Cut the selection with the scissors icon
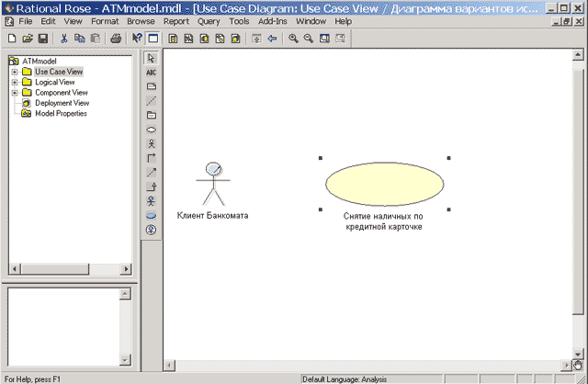This screenshot has height=384, width=588. [63, 39]
